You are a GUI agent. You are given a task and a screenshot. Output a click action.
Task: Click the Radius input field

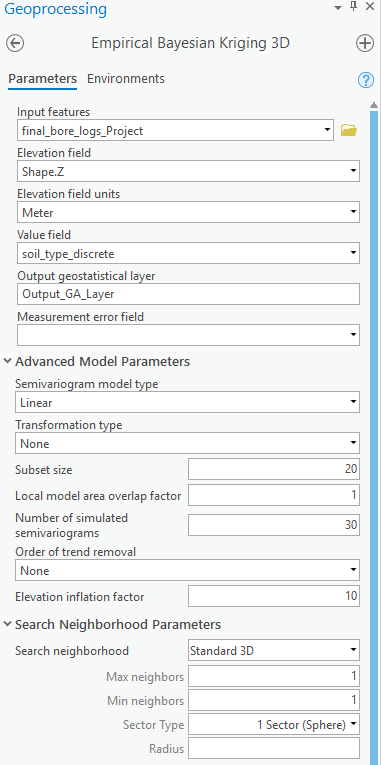point(274,749)
